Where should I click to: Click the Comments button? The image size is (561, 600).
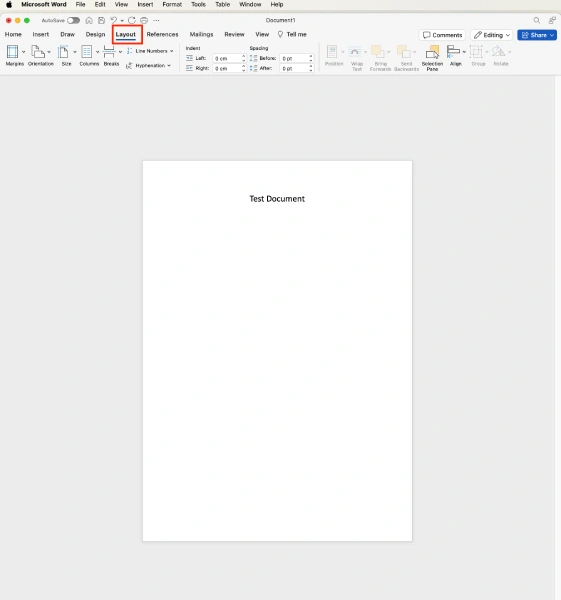(442, 35)
